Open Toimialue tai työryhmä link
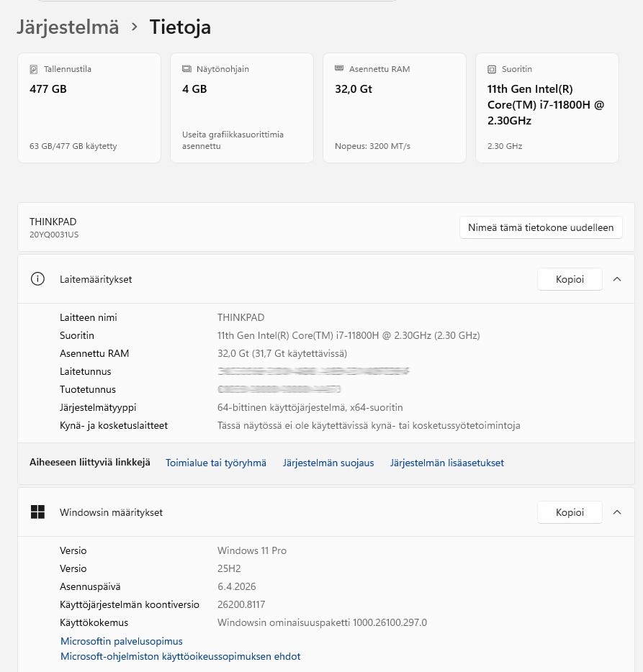The width and height of the screenshot is (643, 672). click(216, 463)
